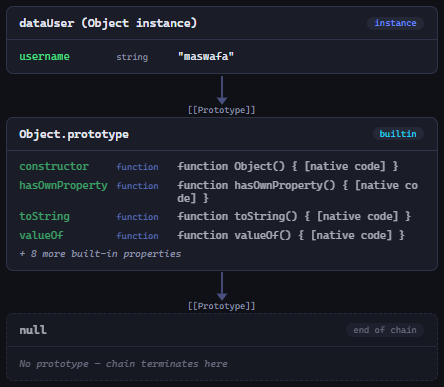The width and height of the screenshot is (444, 387).
Task: Click the [[Prototype]] label below the dataUser card
Action: coord(222,110)
